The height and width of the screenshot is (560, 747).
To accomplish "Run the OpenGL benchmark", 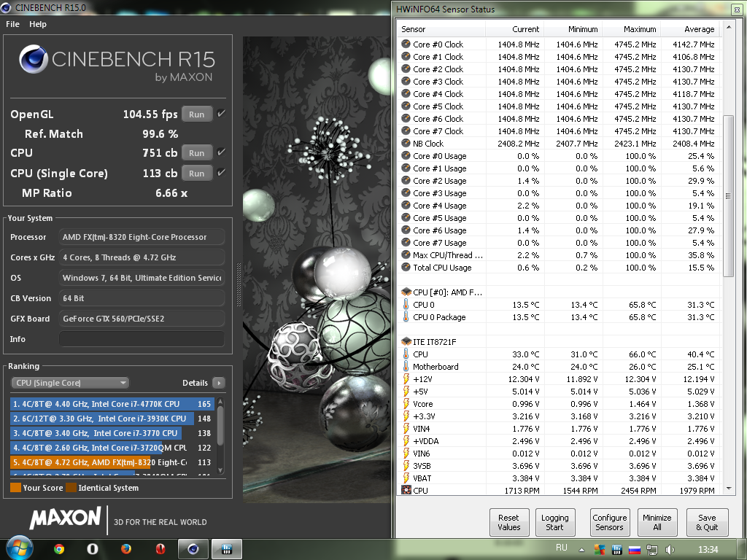I will [197, 114].
